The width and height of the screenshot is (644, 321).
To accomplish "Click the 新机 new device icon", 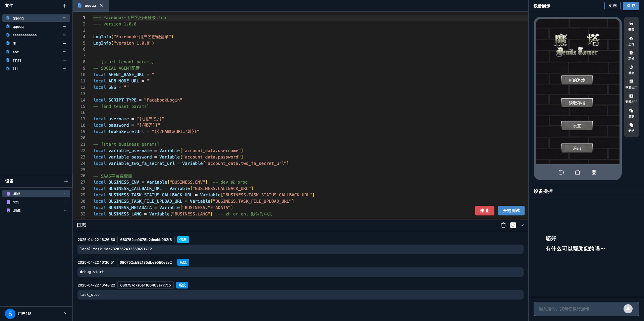I will (631, 55).
